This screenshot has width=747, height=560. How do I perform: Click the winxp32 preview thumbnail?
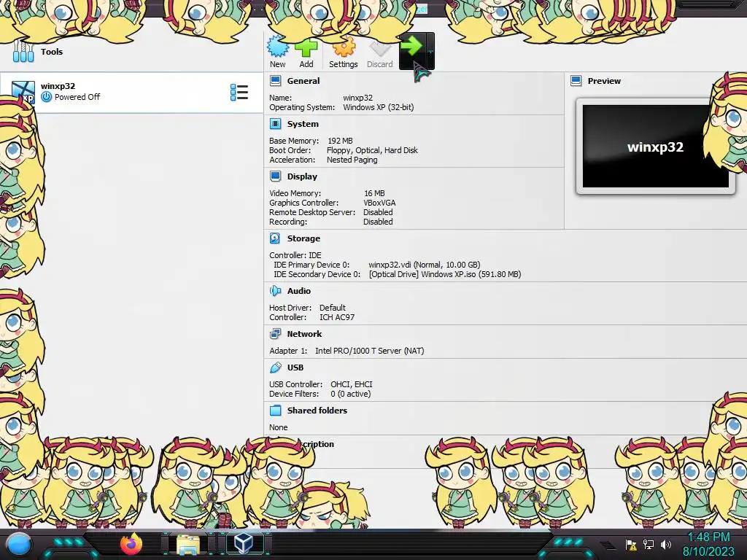(x=655, y=146)
